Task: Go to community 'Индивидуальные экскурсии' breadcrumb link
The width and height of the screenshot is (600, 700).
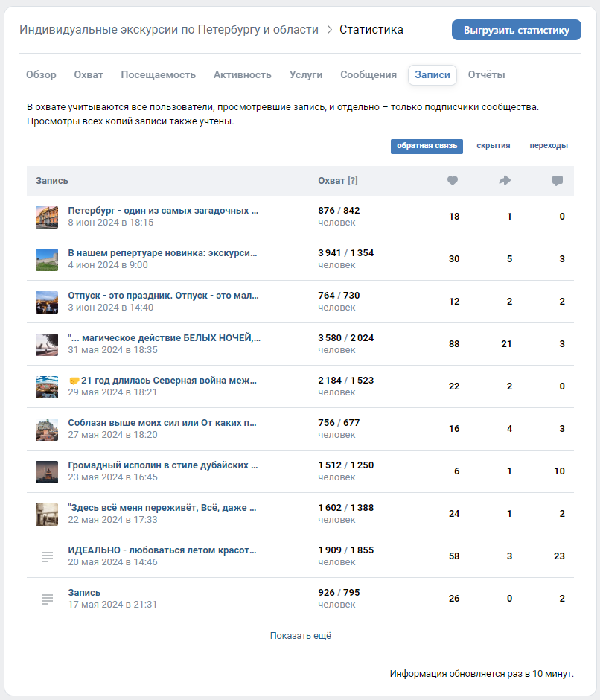Action: 169,30
